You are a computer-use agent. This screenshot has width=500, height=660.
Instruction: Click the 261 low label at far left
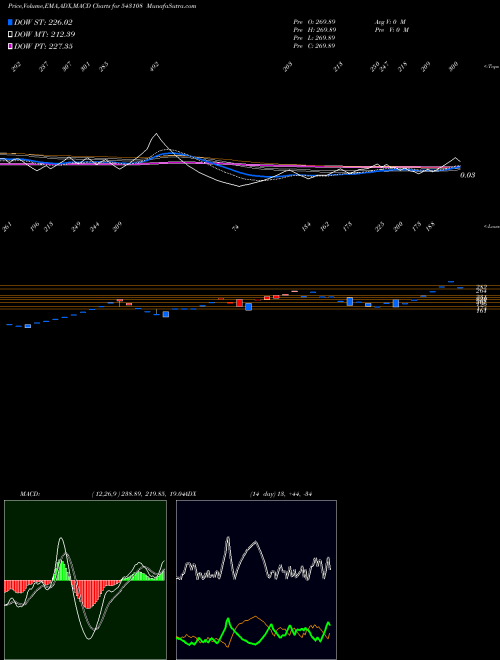(x=7, y=228)
